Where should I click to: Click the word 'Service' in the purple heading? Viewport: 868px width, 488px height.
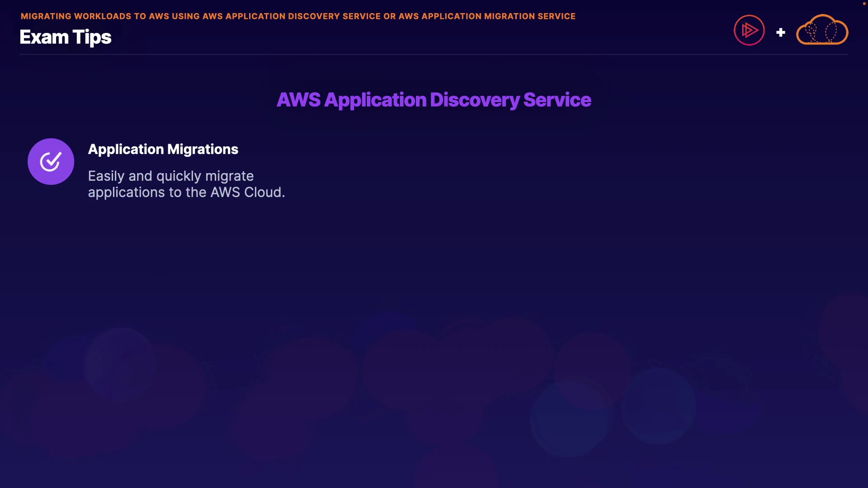coord(557,100)
